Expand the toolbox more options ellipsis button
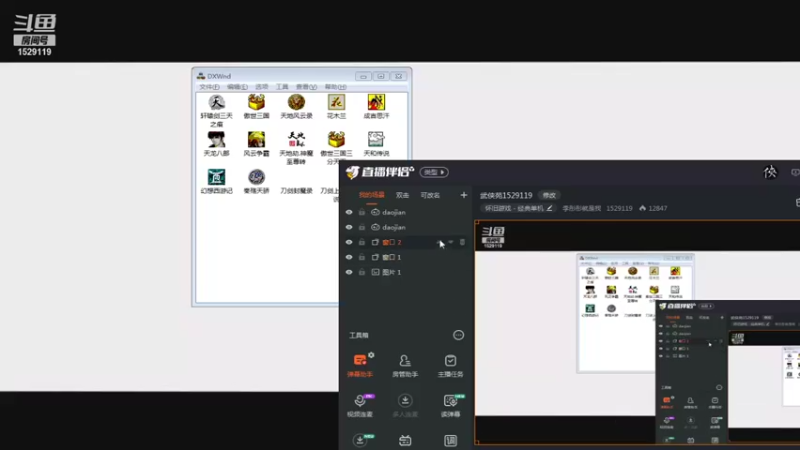This screenshot has width=800, height=450. (x=458, y=335)
